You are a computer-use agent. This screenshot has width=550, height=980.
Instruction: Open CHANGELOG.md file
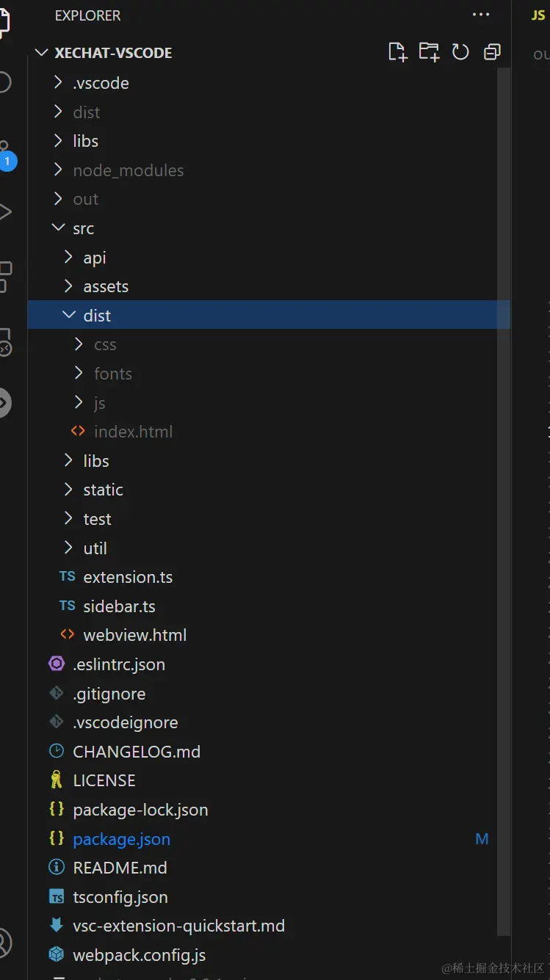137,752
